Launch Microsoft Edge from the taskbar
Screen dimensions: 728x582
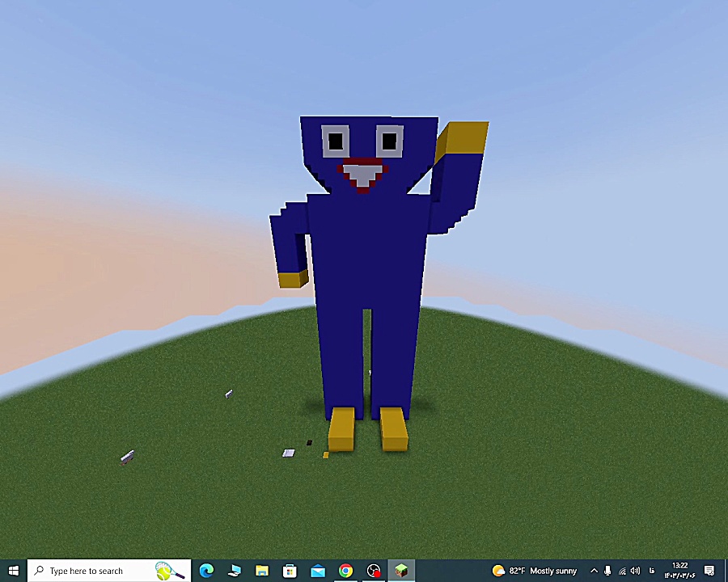click(206, 571)
